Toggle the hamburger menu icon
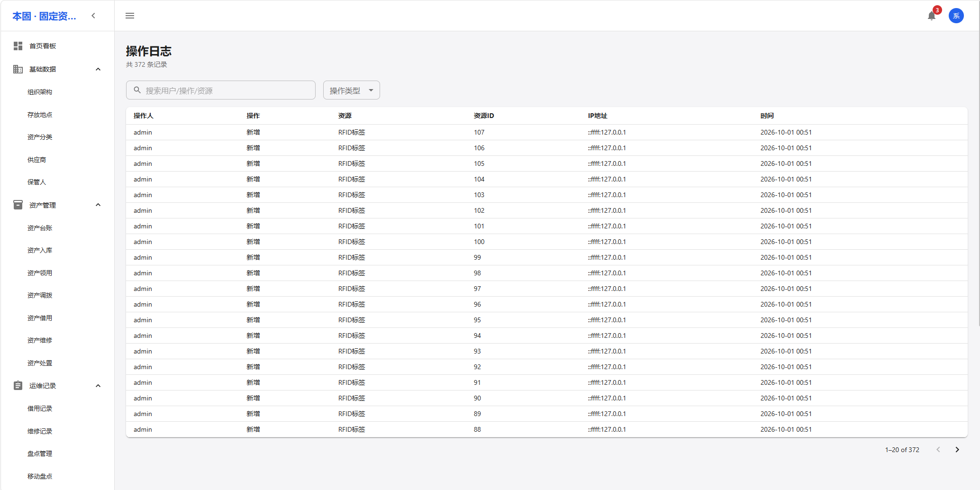980x490 pixels. tap(130, 16)
